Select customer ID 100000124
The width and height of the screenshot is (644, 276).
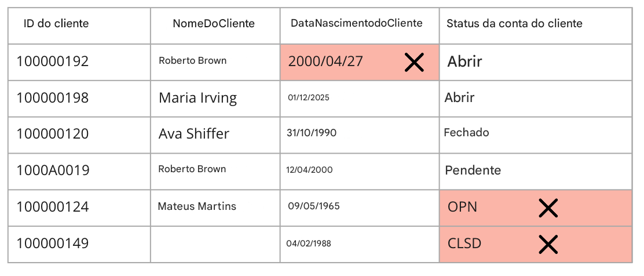point(52,207)
